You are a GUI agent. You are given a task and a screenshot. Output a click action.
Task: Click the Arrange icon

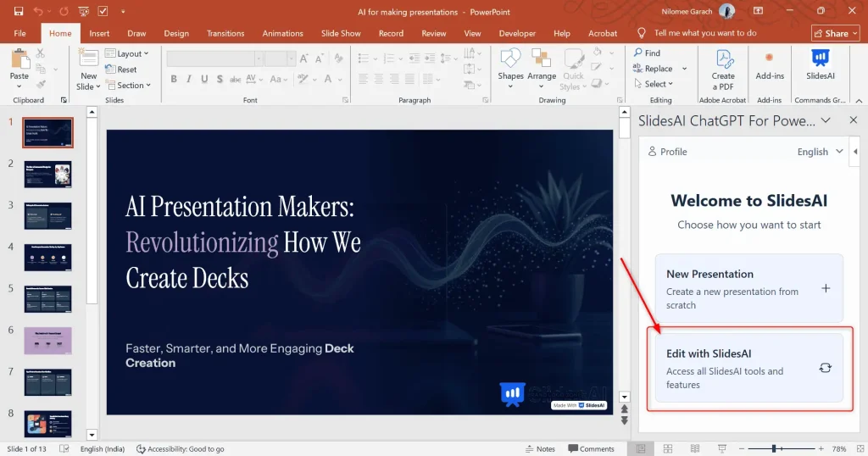(x=541, y=58)
